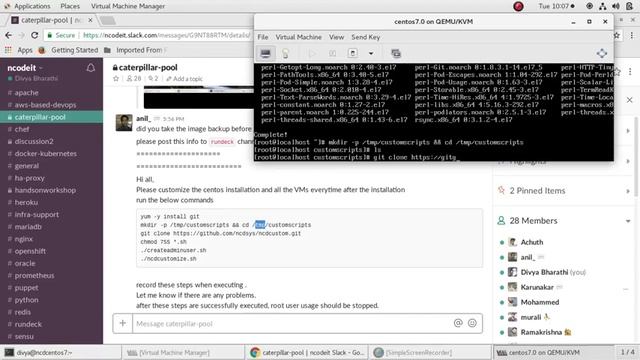
Task: Shut down the virtual machine button
Action: (x=353, y=53)
